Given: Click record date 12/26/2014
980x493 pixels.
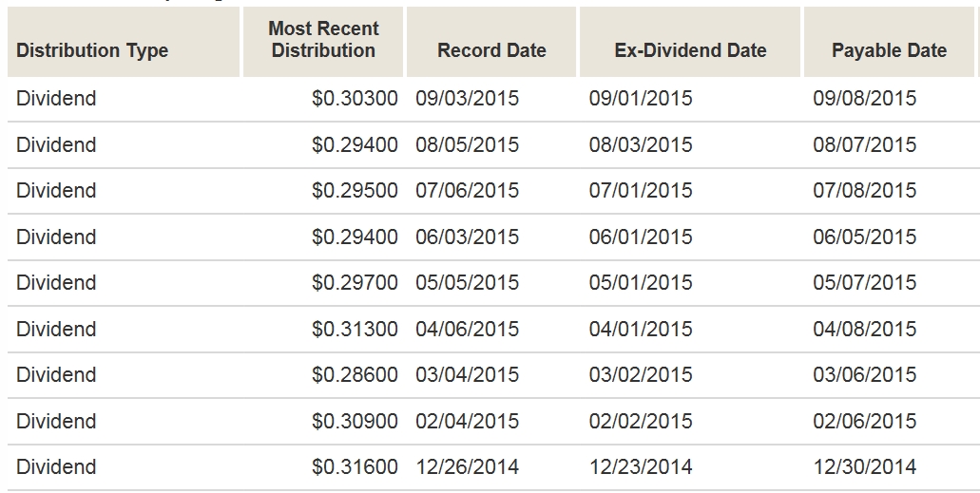Looking at the screenshot, I should pyautogui.click(x=467, y=467).
